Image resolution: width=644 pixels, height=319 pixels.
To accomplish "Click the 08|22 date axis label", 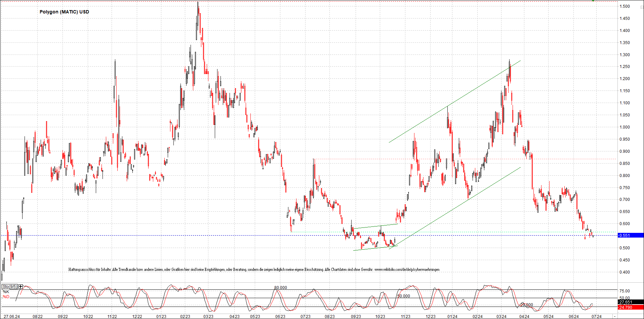I will (38, 316).
